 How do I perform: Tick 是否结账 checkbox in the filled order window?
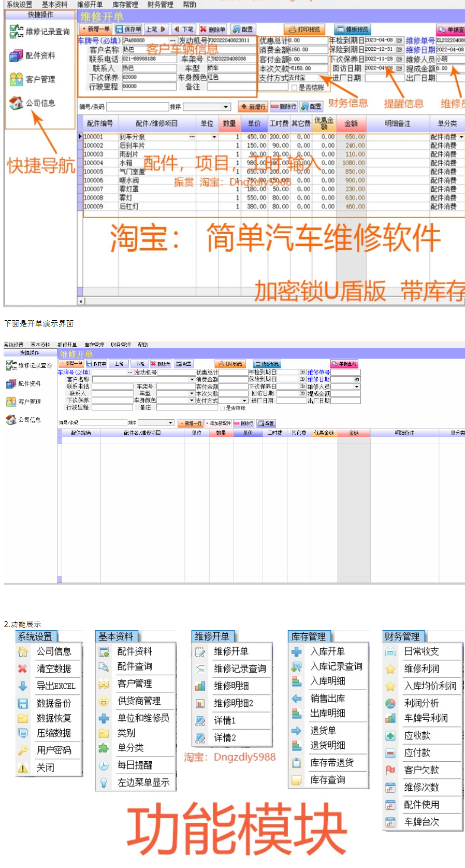(294, 88)
